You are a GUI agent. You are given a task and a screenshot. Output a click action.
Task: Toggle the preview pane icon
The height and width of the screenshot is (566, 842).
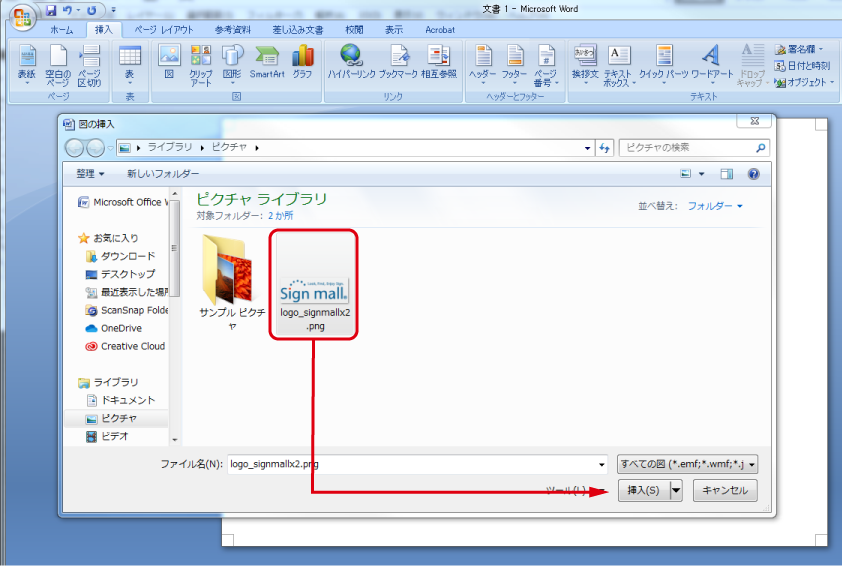[x=727, y=174]
